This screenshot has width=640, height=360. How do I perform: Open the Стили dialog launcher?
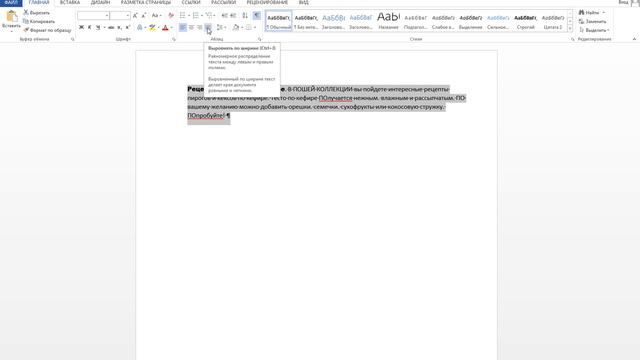click(572, 39)
